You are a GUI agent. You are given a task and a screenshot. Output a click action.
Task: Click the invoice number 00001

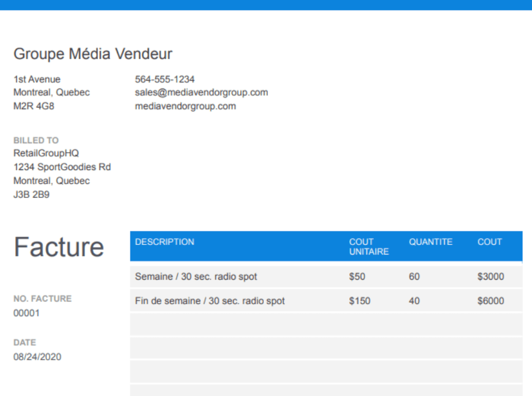tap(26, 313)
